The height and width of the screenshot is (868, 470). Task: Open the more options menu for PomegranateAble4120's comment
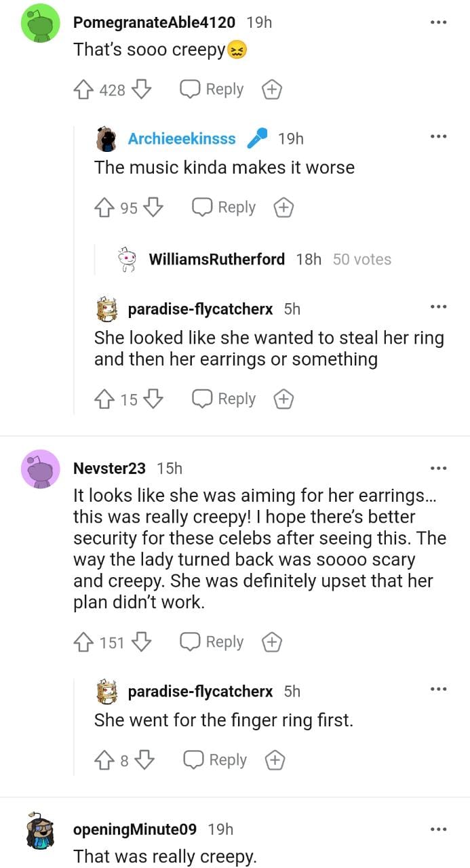click(439, 22)
